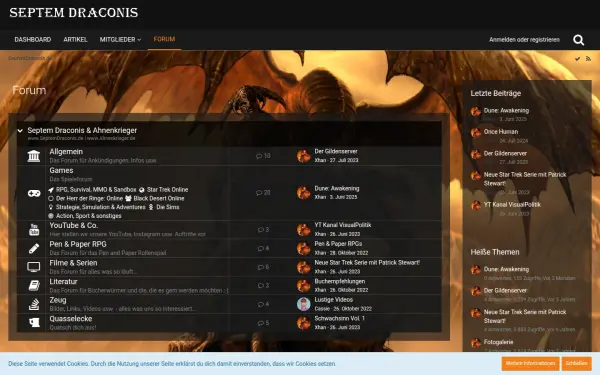
Task: Open Der Gildenserver thread in Allgemein row
Action: pyautogui.click(x=336, y=152)
